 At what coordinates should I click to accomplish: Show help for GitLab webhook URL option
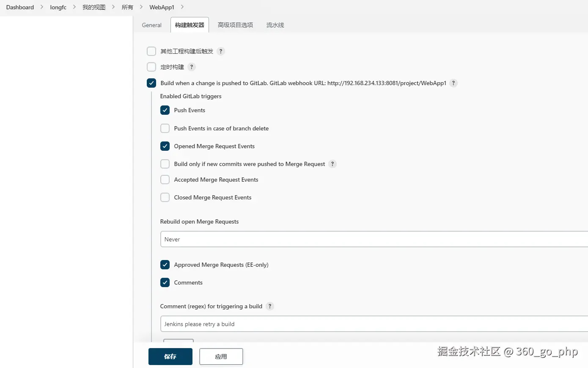coord(453,83)
